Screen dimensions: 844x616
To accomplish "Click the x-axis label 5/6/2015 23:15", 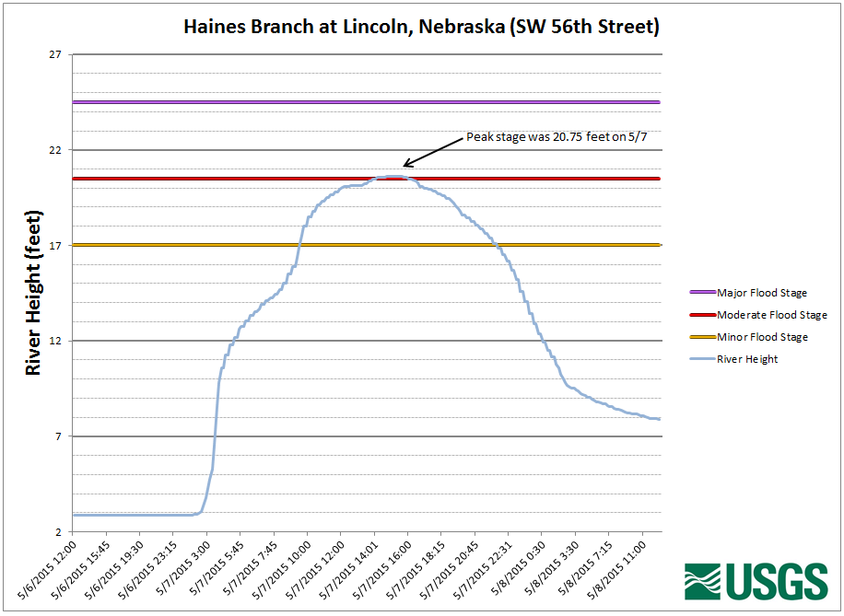I will [x=147, y=571].
